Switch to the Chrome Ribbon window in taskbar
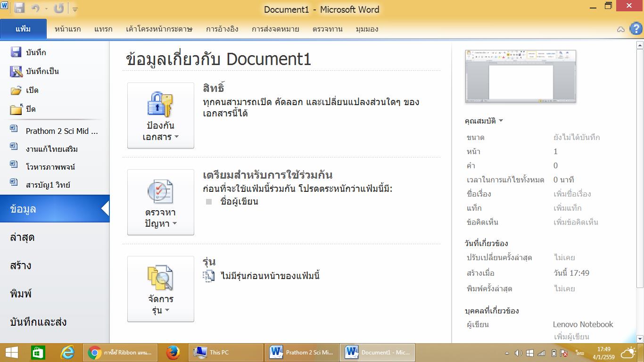The height and width of the screenshot is (362, 644). point(121,353)
